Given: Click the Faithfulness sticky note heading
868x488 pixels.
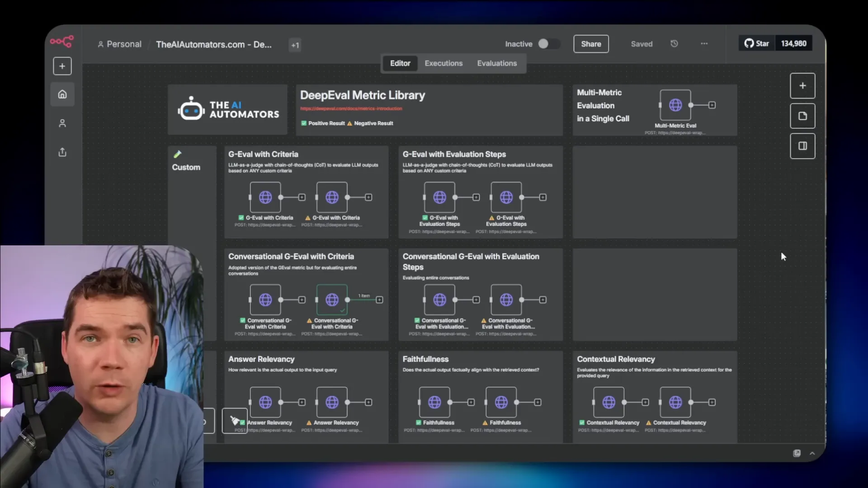Looking at the screenshot, I should pos(425,359).
